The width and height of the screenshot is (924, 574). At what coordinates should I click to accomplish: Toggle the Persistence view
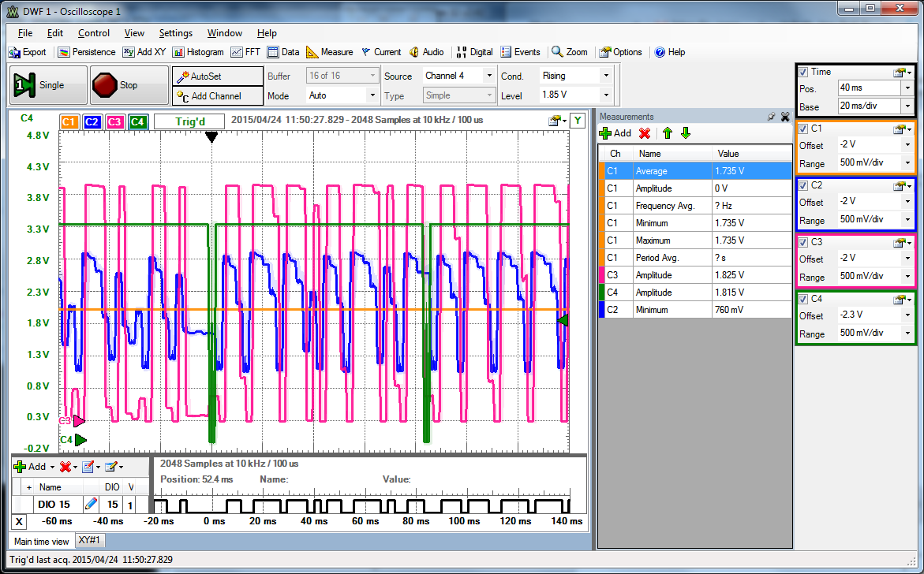[x=87, y=52]
